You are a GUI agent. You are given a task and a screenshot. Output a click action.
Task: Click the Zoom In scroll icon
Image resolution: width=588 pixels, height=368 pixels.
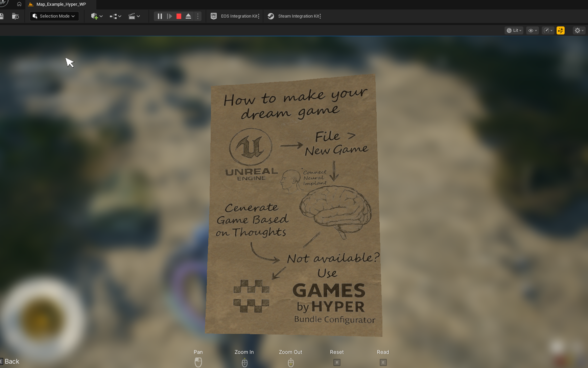(244, 362)
